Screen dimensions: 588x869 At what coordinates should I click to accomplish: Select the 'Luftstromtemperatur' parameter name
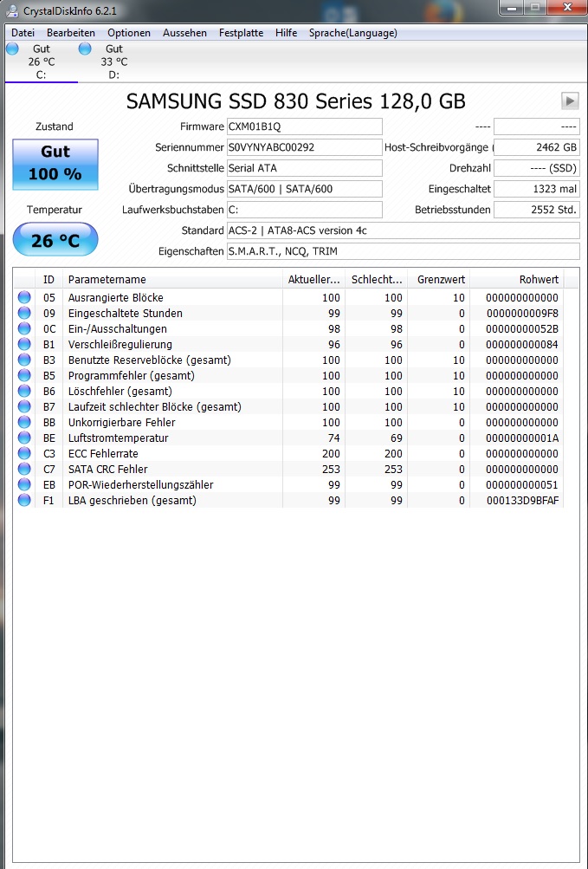pyautogui.click(x=118, y=438)
